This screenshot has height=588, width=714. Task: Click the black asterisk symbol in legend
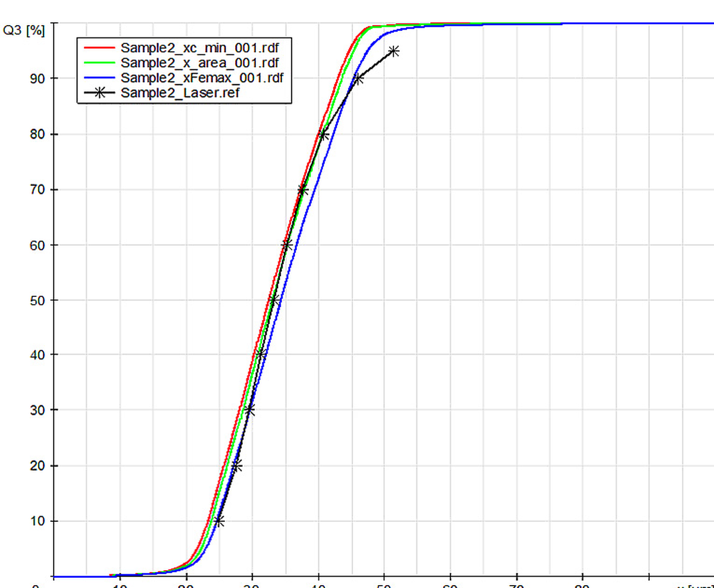[x=99, y=92]
